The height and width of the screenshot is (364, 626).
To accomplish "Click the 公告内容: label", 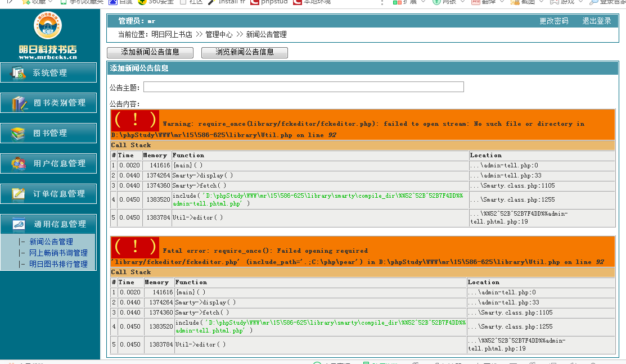I will click(124, 104).
